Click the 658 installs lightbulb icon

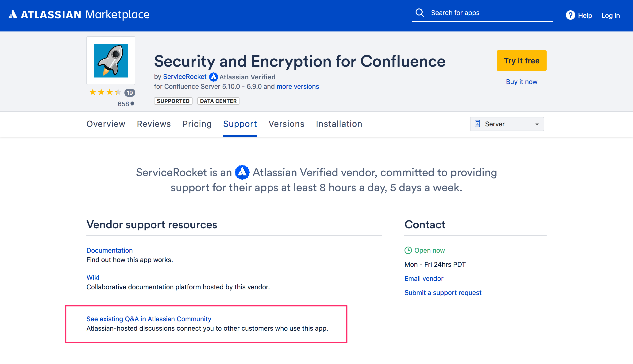click(x=132, y=104)
